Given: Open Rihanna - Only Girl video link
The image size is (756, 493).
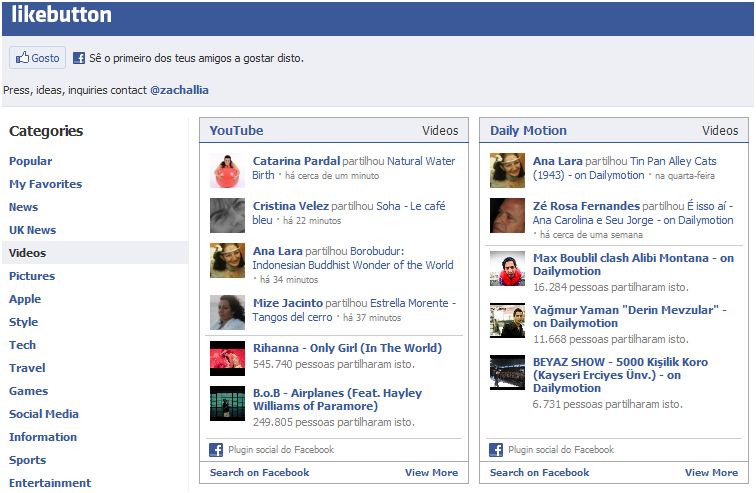Looking at the screenshot, I should pyautogui.click(x=347, y=348).
